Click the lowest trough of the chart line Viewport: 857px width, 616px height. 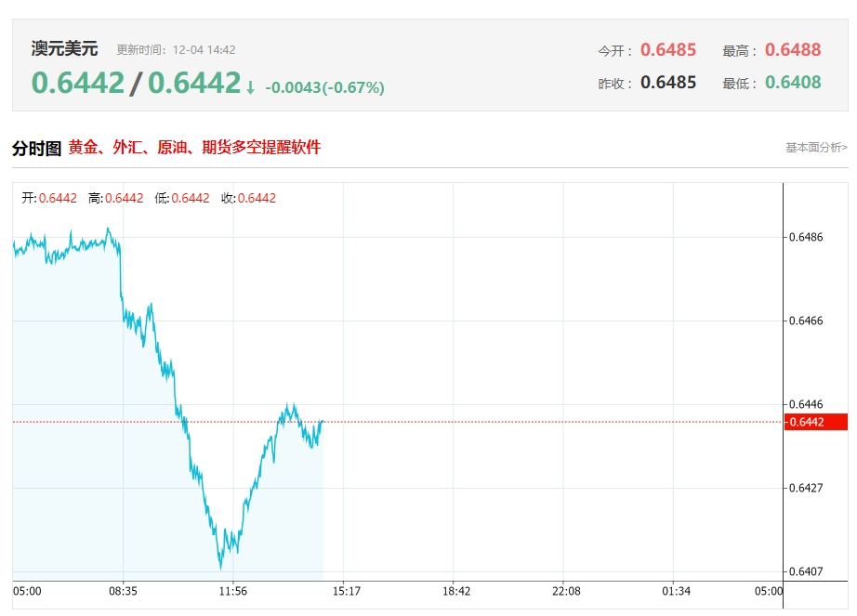tap(220, 567)
